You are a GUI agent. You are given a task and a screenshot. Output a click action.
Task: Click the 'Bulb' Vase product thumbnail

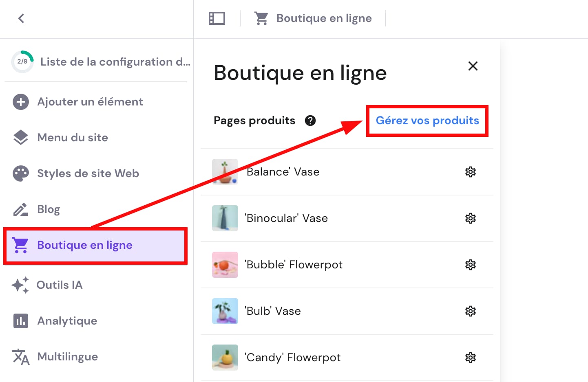pyautogui.click(x=225, y=311)
